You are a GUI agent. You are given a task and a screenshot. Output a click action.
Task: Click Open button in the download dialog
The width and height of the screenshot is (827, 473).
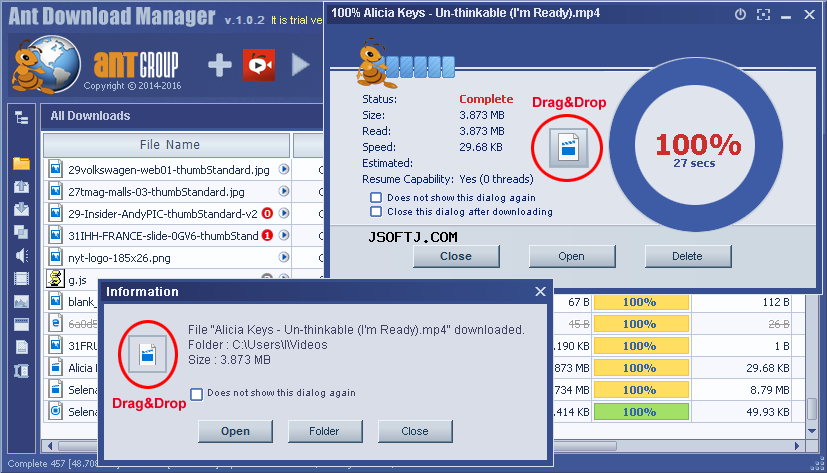572,256
